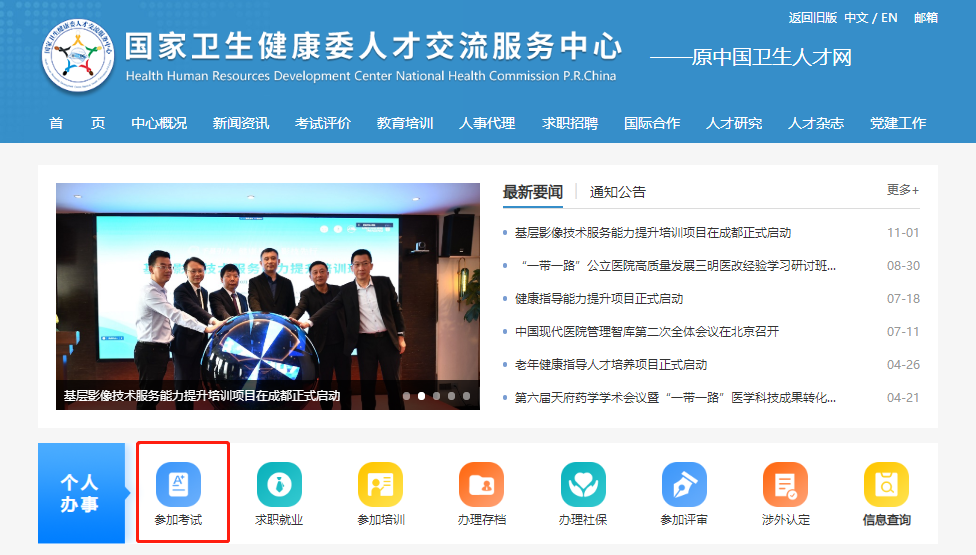Image resolution: width=976 pixels, height=555 pixels.
Task: Select the second carousel indicator dot
Action: 421,396
